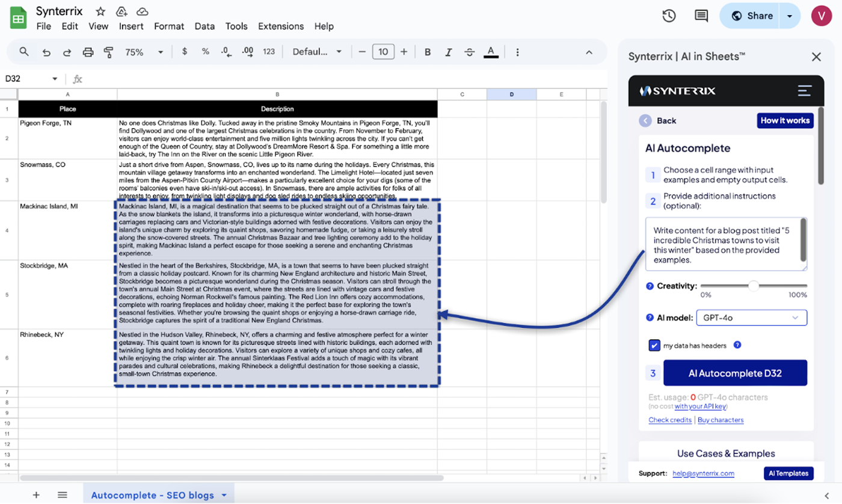This screenshot has width=842, height=504.
Task: Toggle 'my data has headers' checkbox
Action: point(654,345)
